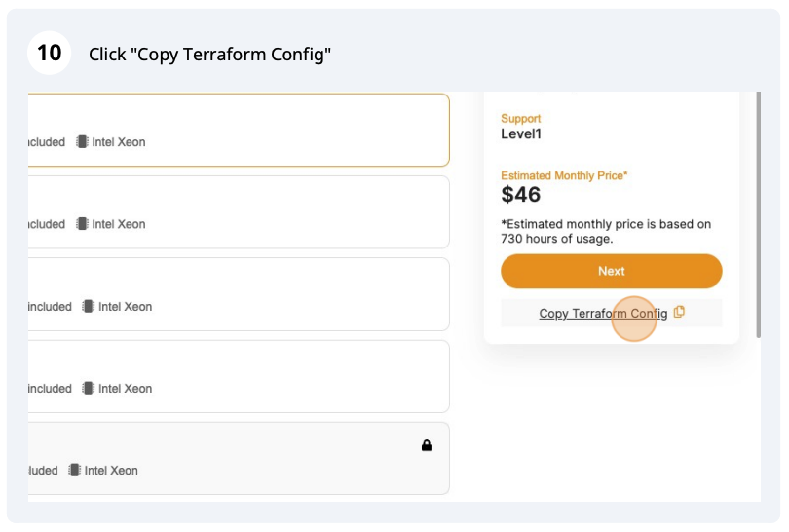Click the Support Level1 text
789x532 pixels.
(x=521, y=133)
